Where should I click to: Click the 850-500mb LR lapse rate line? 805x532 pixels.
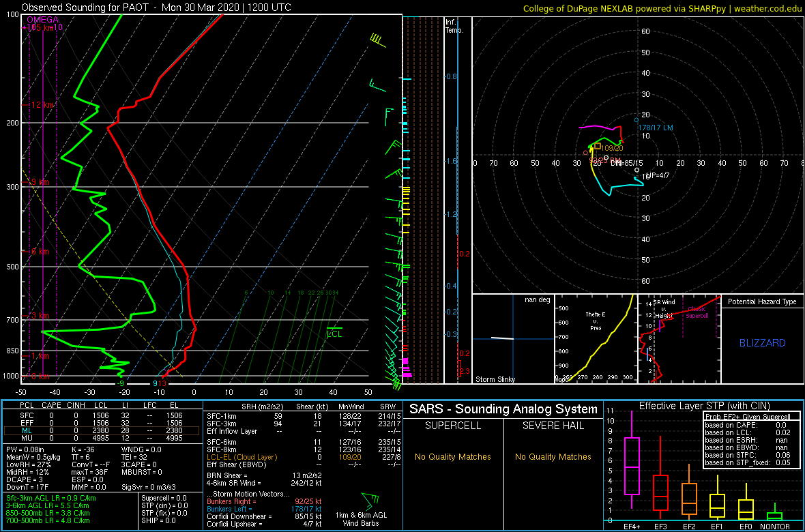(x=48, y=513)
